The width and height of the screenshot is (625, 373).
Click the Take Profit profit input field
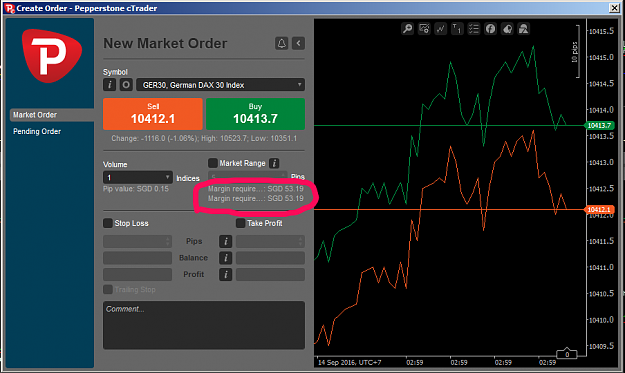[270, 274]
